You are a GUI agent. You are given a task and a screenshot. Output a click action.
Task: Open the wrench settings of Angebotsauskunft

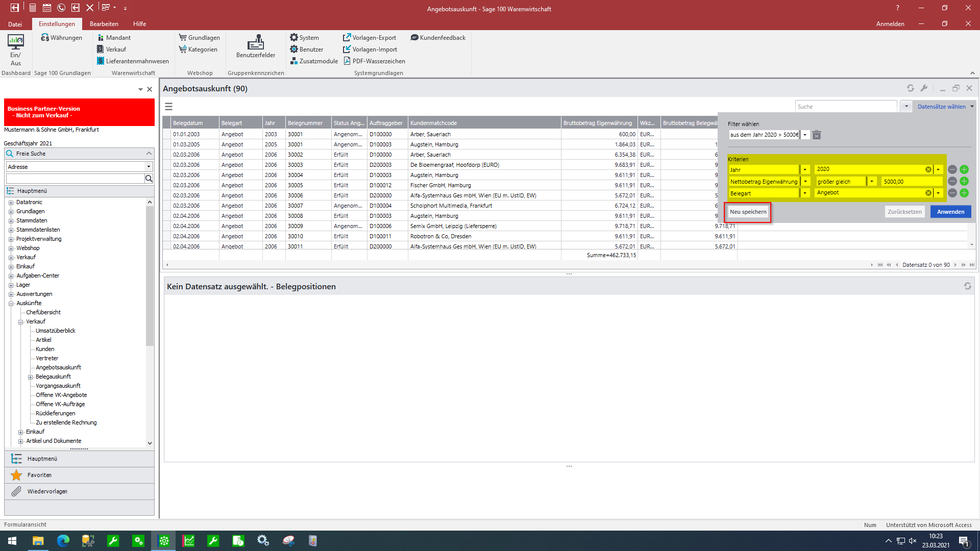click(x=924, y=88)
